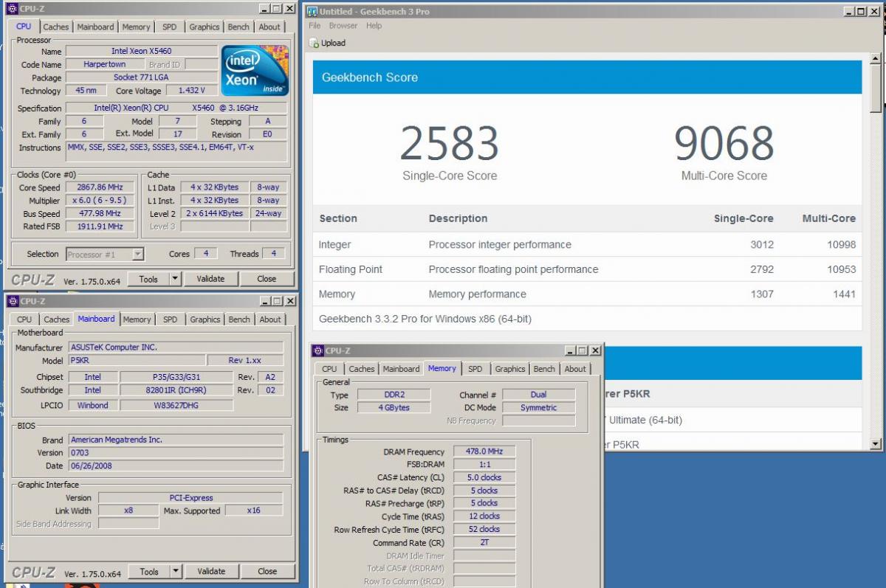Click Geekbench Score header banner
This screenshot has width=886, height=588.
(x=587, y=77)
